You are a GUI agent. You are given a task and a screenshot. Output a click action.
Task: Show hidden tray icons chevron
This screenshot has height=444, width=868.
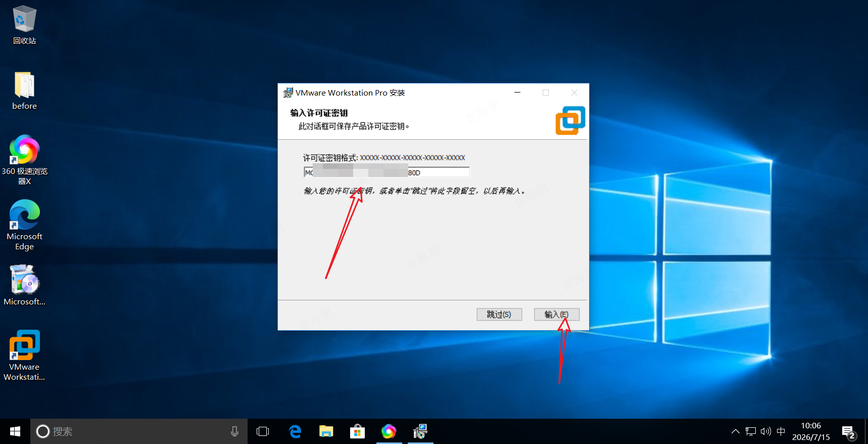pos(736,431)
